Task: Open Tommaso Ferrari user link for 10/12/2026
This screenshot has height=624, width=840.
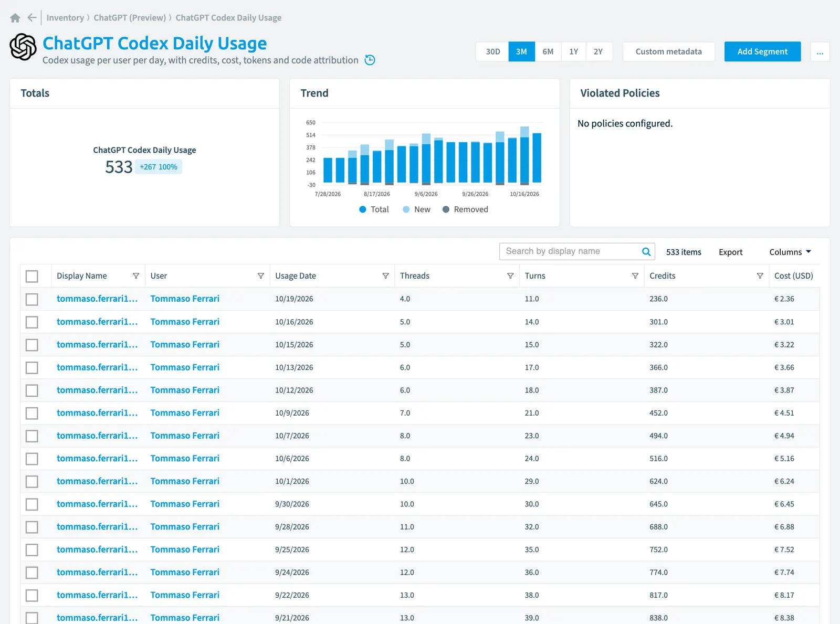Action: coord(185,390)
